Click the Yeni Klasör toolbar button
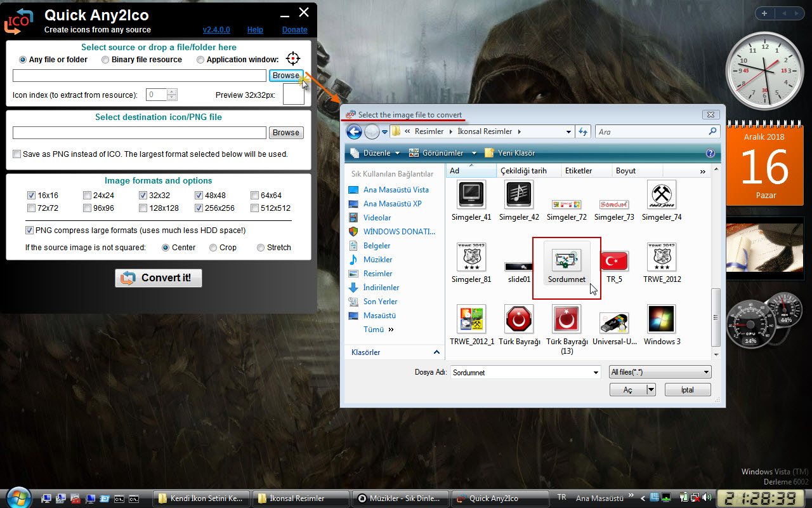The width and height of the screenshot is (812, 508). tap(509, 153)
